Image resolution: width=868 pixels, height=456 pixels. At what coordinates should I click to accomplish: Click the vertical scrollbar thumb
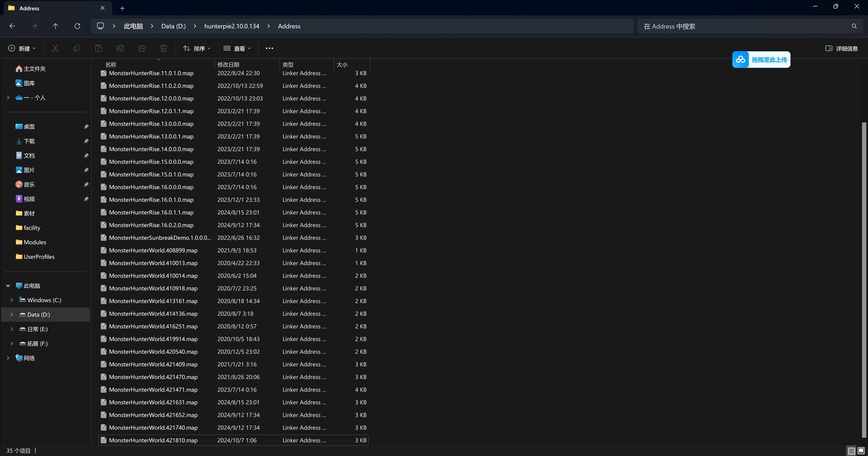coord(864,280)
